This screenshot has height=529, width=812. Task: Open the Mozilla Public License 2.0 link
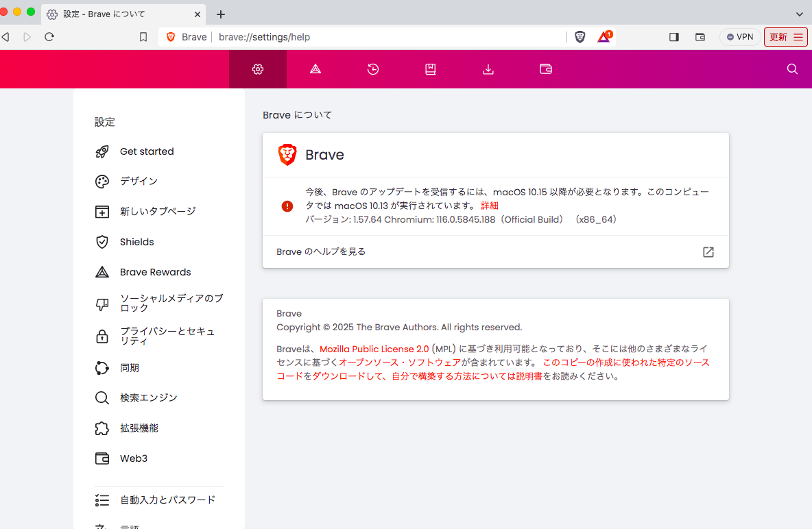374,349
